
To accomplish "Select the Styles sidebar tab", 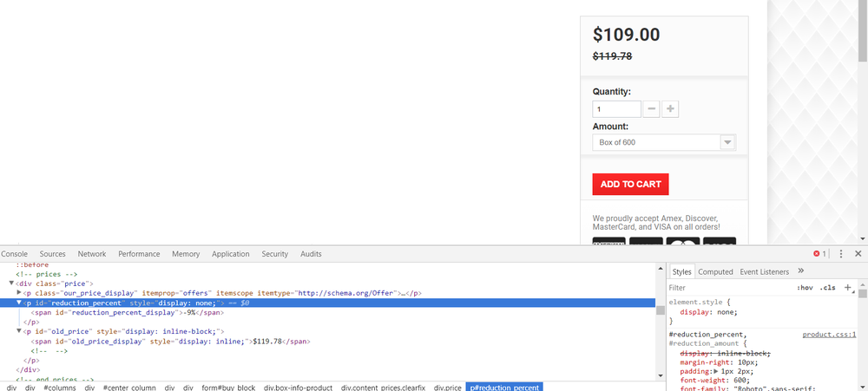I will tap(681, 271).
